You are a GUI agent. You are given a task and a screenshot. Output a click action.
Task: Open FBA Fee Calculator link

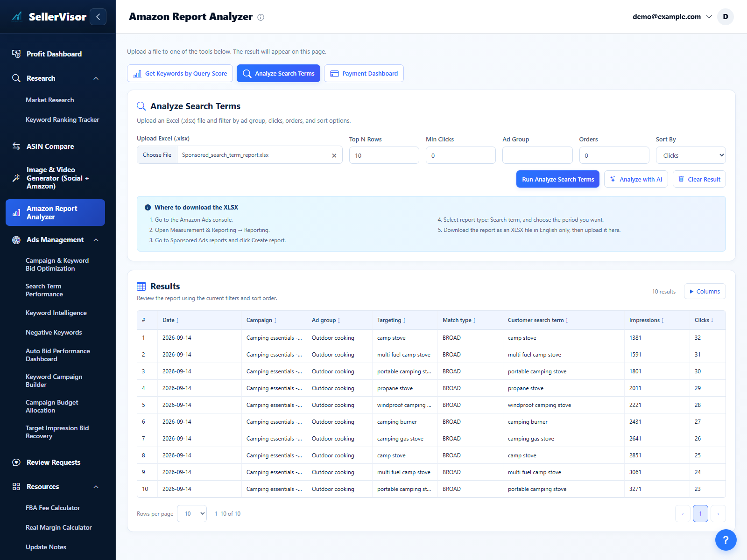click(x=53, y=508)
